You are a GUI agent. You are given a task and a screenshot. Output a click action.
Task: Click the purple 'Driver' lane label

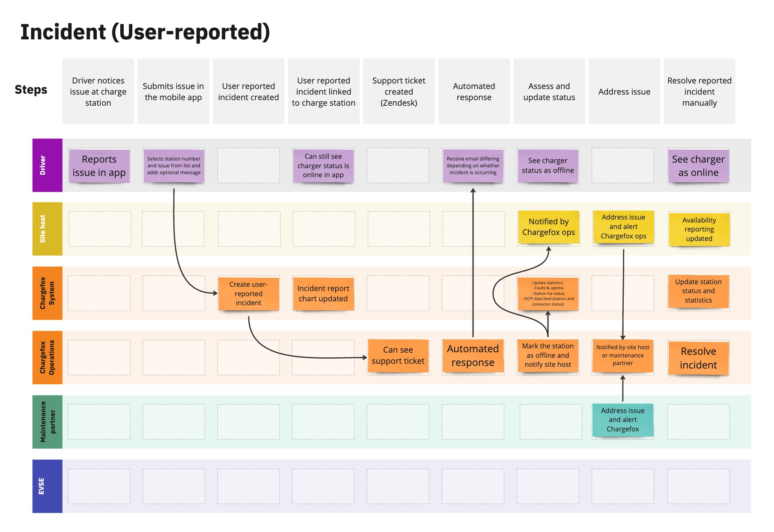coord(48,165)
